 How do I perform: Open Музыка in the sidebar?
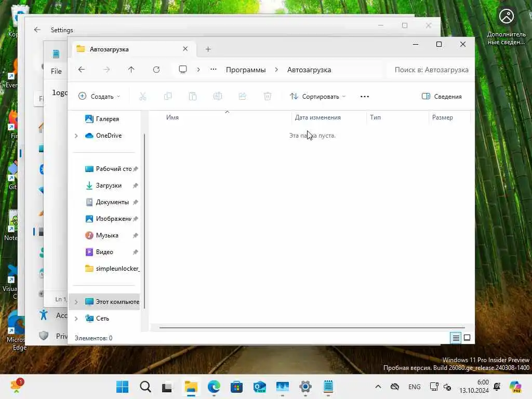tap(108, 235)
